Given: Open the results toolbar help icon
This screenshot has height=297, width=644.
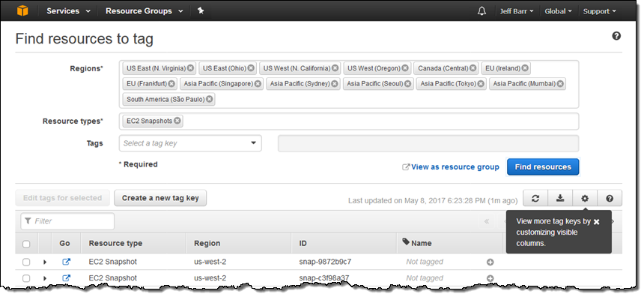Looking at the screenshot, I should click(x=610, y=198).
